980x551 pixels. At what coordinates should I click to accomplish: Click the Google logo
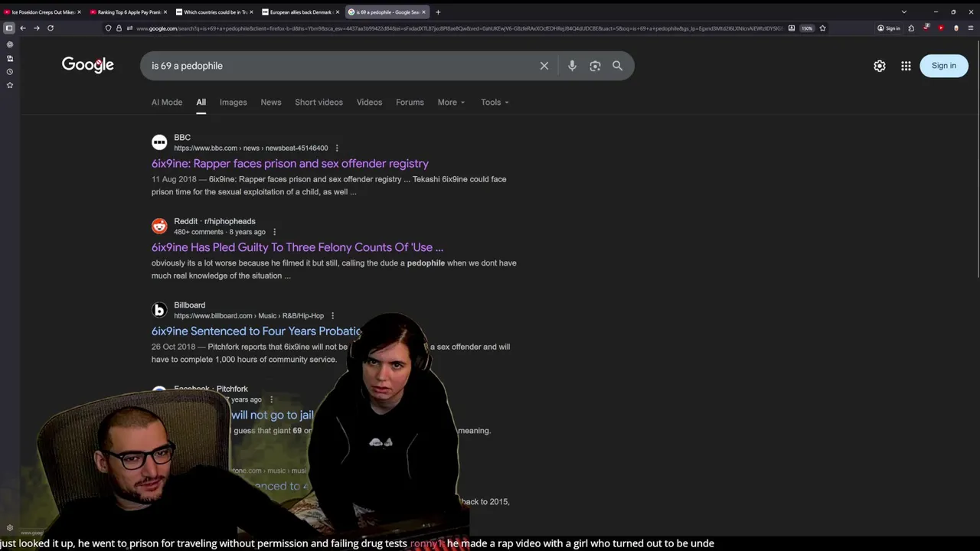(x=88, y=66)
